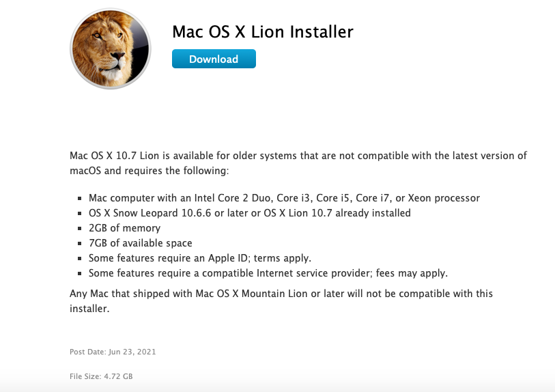Viewport: 555px width, 392px height.
Task: Click the Snow Leopard 10.6.6 requirement line
Action: point(250,213)
